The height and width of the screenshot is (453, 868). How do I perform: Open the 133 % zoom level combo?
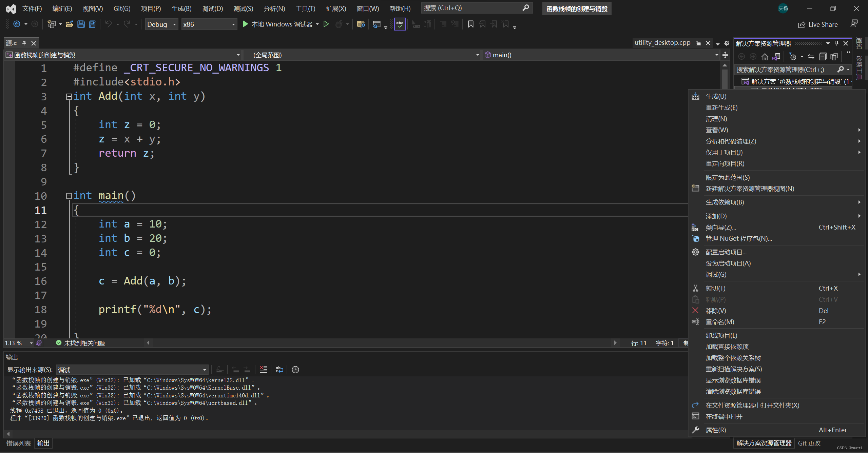31,343
